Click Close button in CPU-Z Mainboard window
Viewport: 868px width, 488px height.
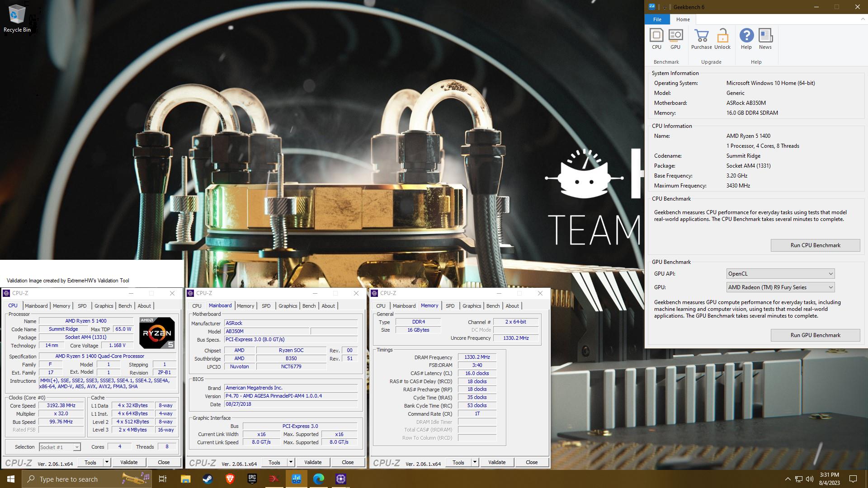348,462
